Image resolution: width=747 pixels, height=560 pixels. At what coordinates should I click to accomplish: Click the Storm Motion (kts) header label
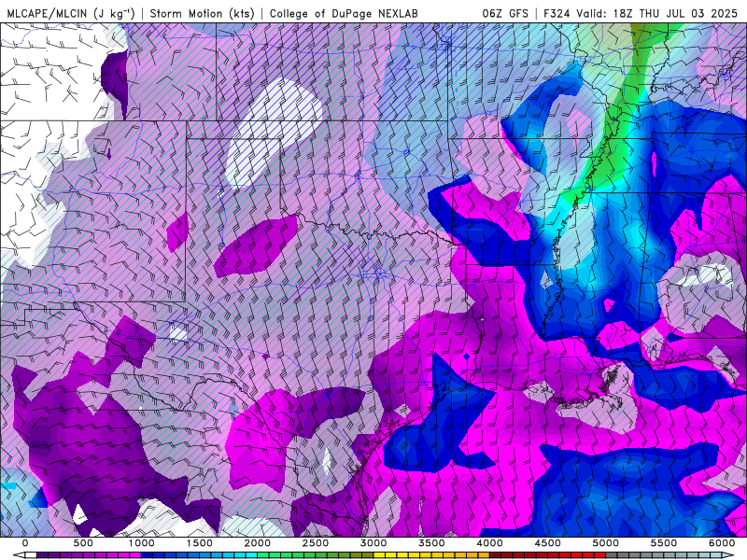tap(202, 13)
